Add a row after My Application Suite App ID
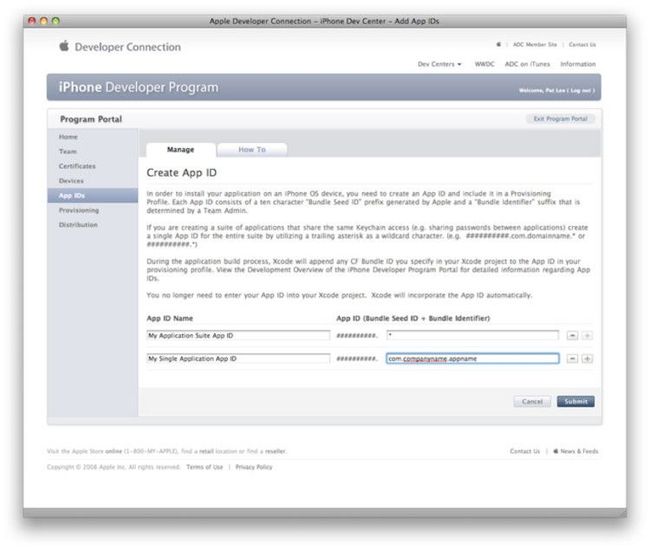Screen dimensions: 650x549 [587, 335]
